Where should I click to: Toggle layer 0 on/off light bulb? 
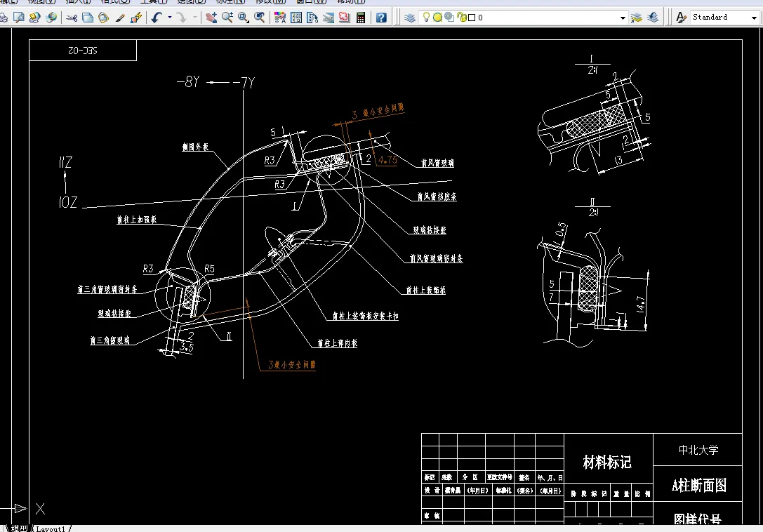(x=426, y=17)
